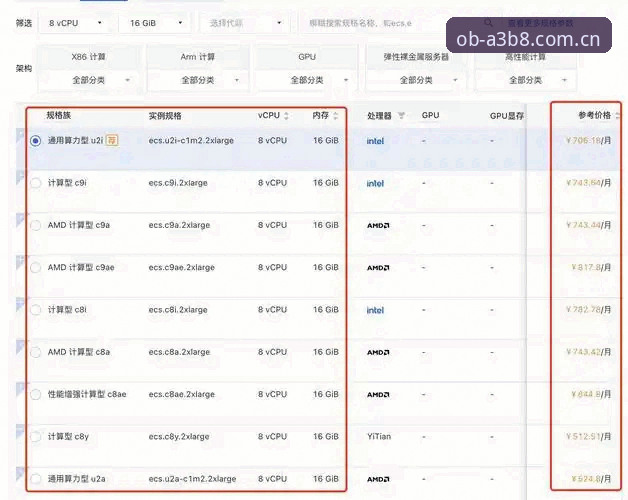
Task: Click ecs.c8ae.2xlarge instance spec
Action: (x=181, y=395)
